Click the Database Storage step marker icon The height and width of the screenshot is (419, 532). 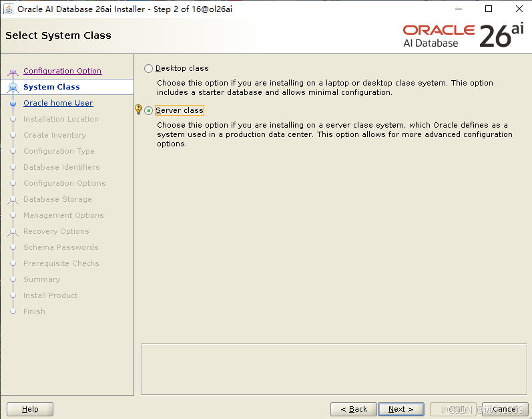[13, 200]
